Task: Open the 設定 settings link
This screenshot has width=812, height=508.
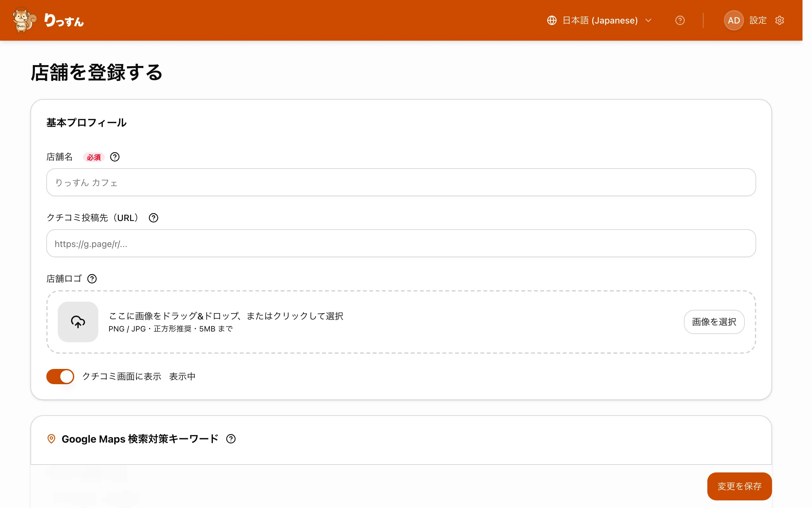Action: click(x=758, y=21)
